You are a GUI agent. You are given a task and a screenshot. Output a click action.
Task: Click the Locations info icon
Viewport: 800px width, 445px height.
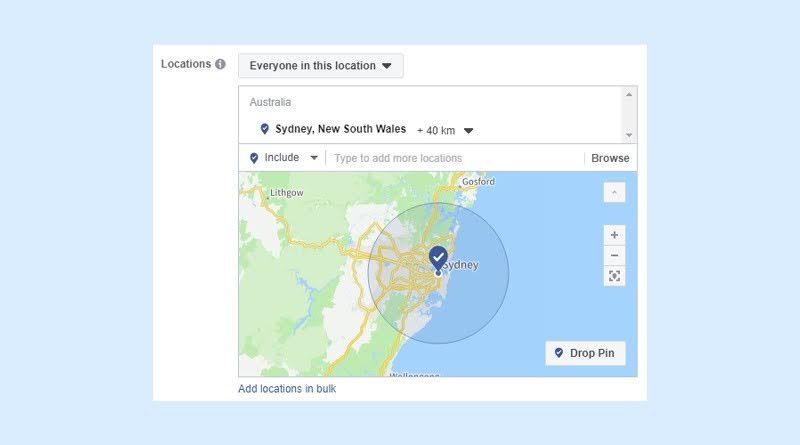tap(220, 64)
